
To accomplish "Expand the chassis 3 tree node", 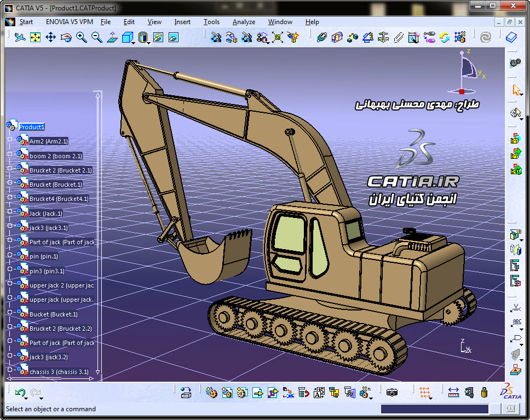I will click(x=10, y=370).
